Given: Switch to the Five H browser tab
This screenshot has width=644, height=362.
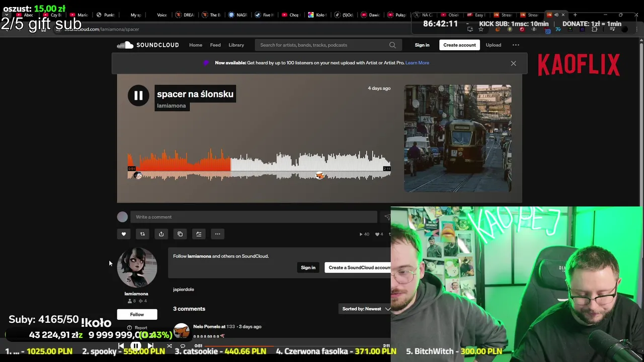Looking at the screenshot, I should click(265, 15).
